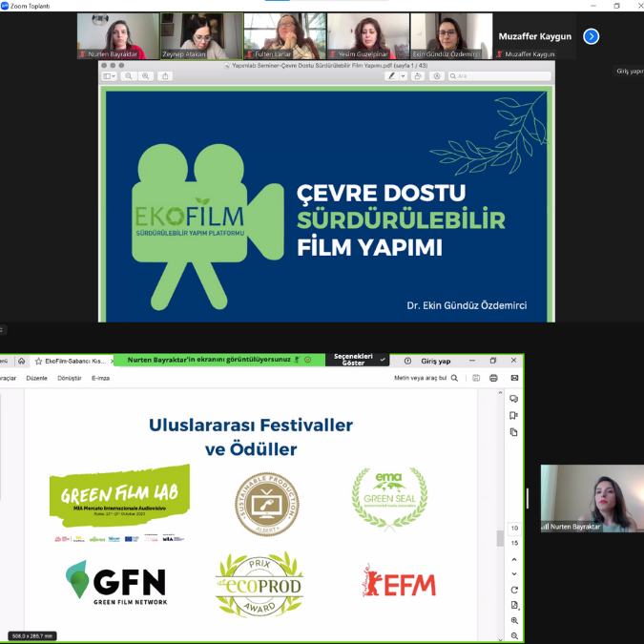Click the Acrobat home icon
The height and width of the screenshot is (644, 644).
(x=21, y=362)
